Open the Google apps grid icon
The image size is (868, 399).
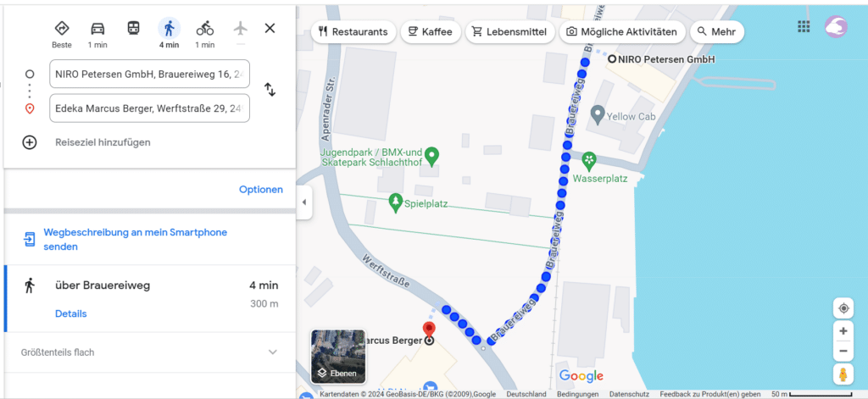click(804, 26)
